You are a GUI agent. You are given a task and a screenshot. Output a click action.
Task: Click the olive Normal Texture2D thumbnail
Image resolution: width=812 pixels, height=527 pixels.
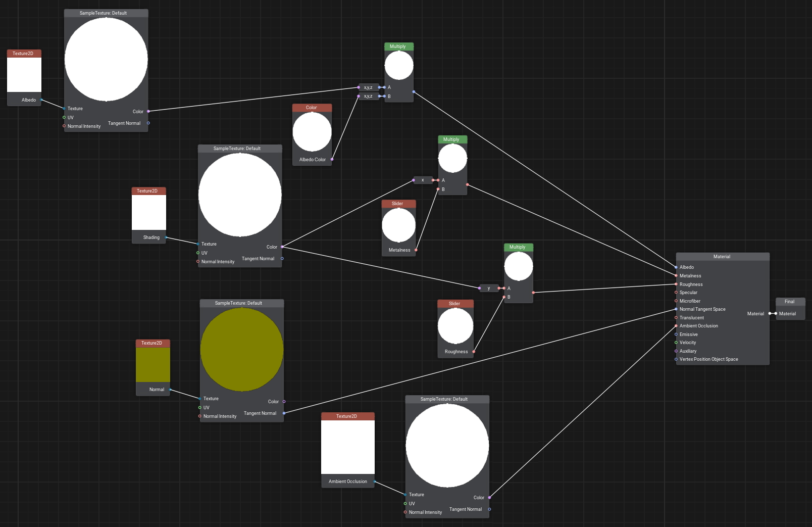click(153, 365)
